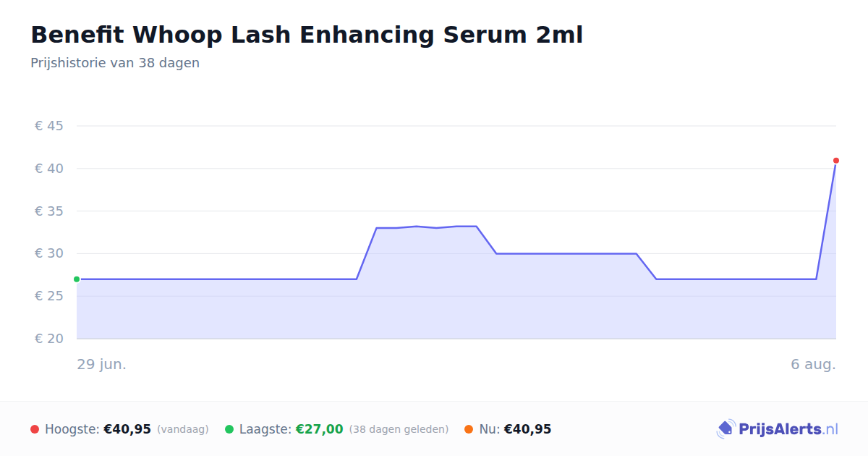Click the 6 aug. end date label
The height and width of the screenshot is (456, 868).
point(813,364)
